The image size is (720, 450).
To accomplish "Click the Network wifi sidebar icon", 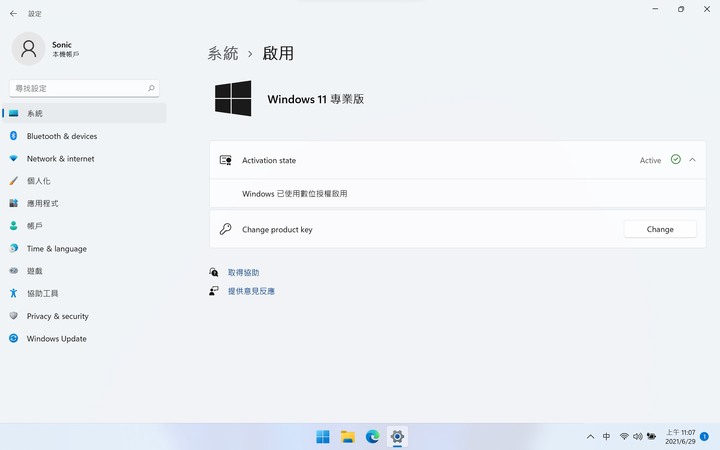I will click(x=13, y=158).
